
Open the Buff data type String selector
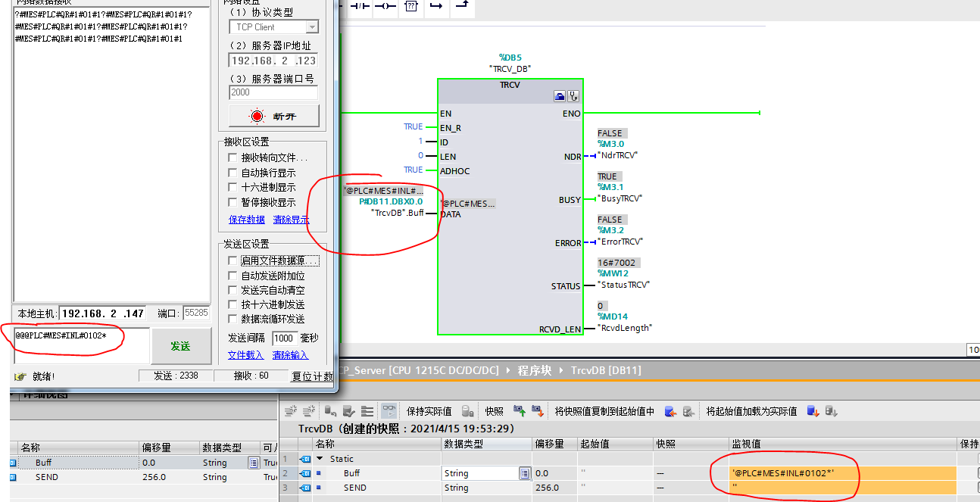tap(524, 473)
